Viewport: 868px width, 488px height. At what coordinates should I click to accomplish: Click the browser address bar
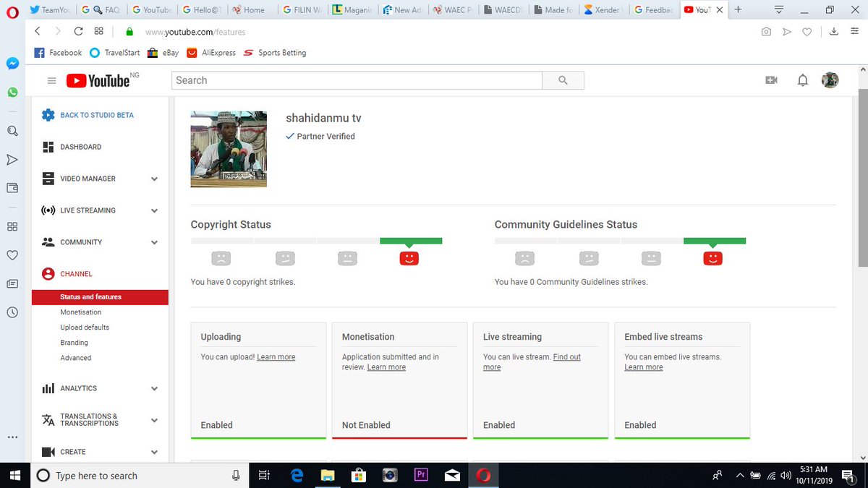(x=434, y=32)
